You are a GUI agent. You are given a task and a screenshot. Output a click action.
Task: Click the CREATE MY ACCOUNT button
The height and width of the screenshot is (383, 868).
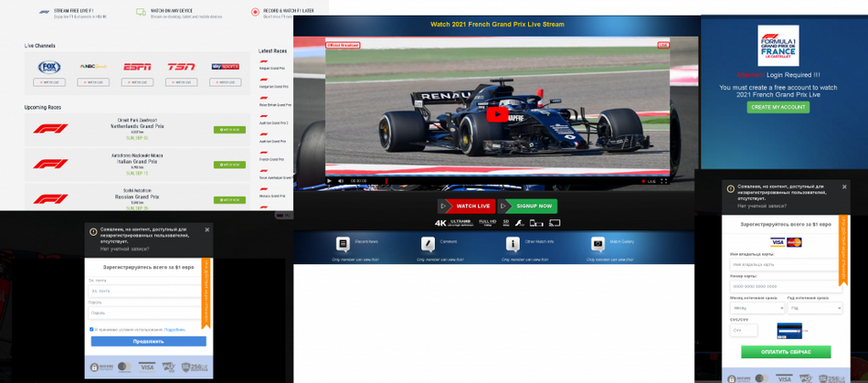coord(778,107)
